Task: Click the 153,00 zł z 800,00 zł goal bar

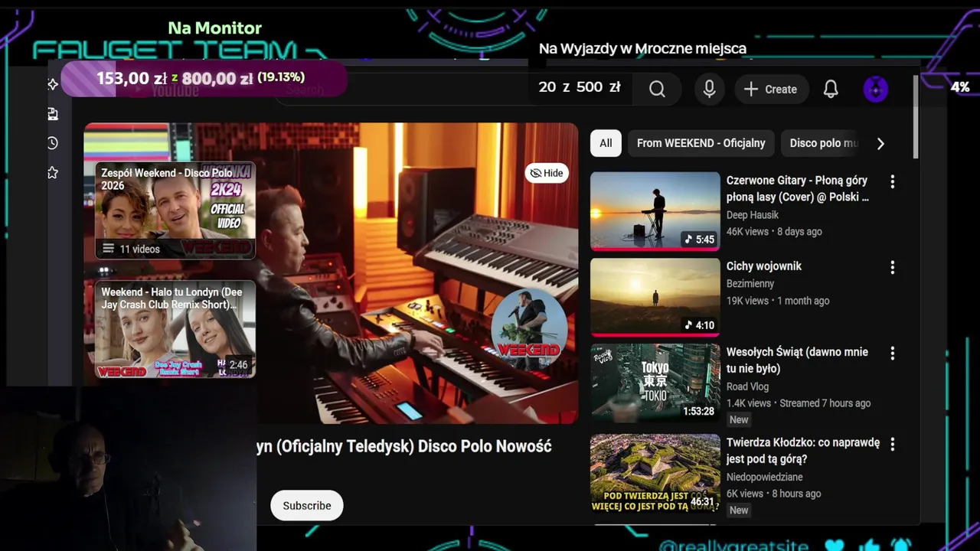Action: (x=204, y=78)
